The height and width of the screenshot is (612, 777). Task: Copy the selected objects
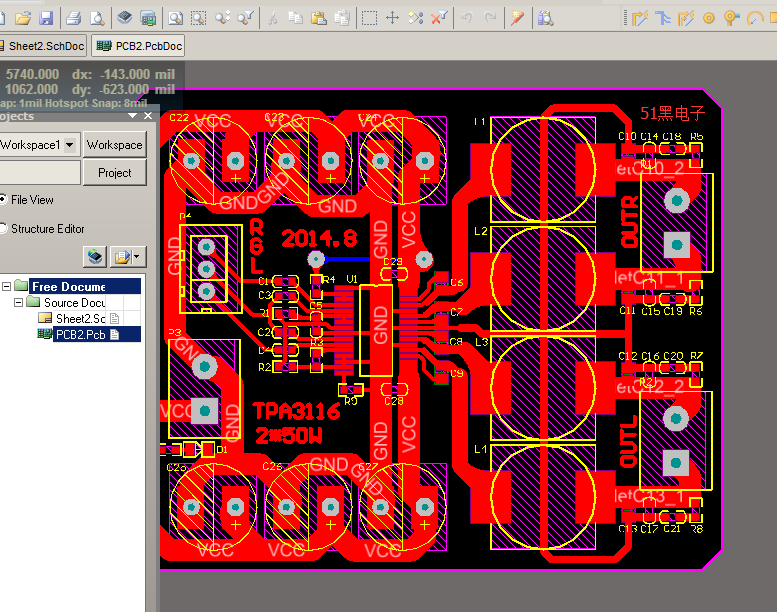(x=296, y=19)
